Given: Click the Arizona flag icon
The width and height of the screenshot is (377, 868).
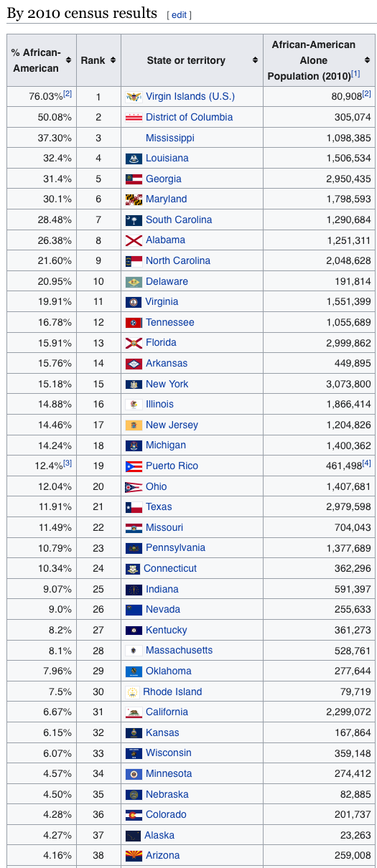Looking at the screenshot, I should 134,856.
